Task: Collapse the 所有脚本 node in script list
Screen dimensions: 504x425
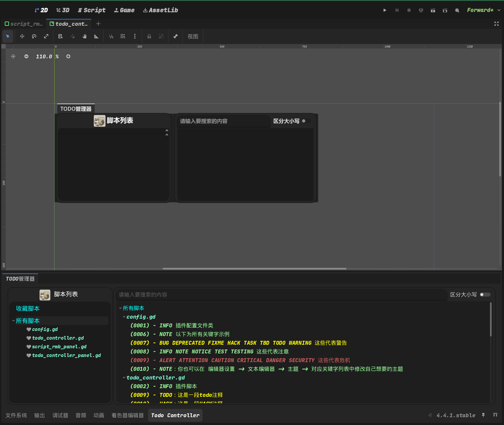Action: (x=13, y=321)
